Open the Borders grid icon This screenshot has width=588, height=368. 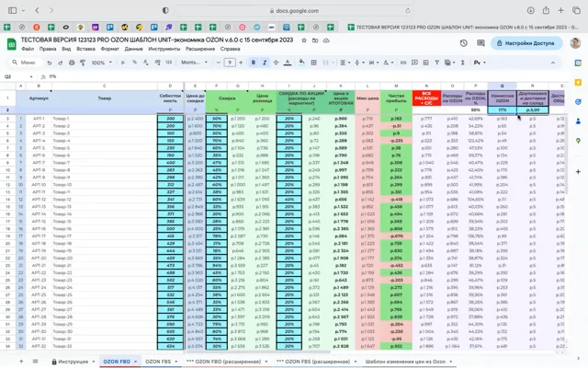314,63
